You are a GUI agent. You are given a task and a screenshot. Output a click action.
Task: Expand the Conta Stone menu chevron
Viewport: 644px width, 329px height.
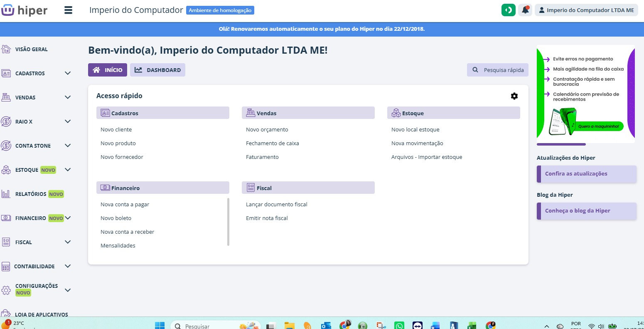tap(68, 146)
